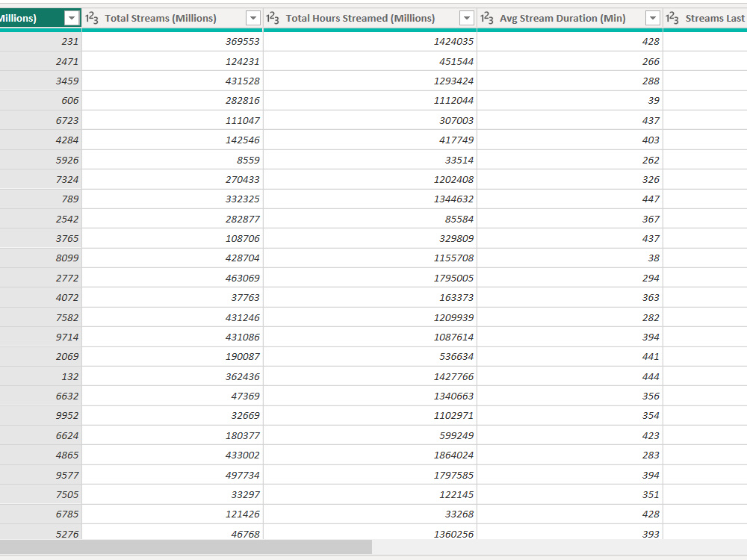Select cell with value 122145
The height and width of the screenshot is (560, 747).
click(x=371, y=495)
